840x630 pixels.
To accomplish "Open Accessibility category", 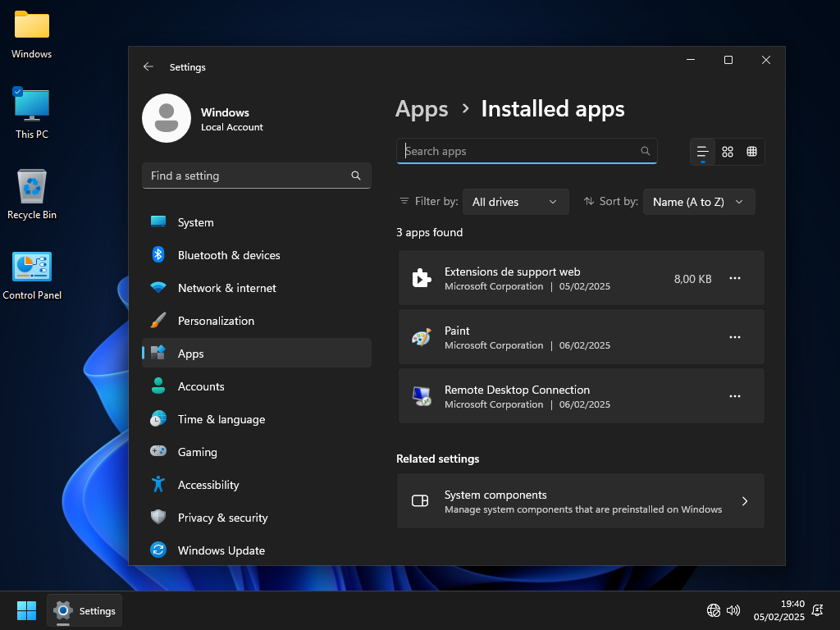I will (257, 485).
